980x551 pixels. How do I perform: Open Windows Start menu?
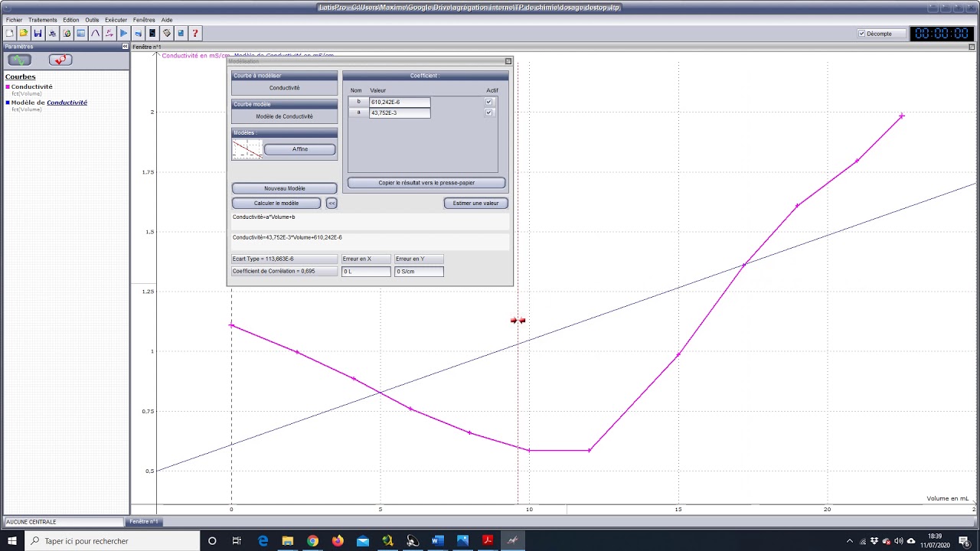pyautogui.click(x=12, y=541)
